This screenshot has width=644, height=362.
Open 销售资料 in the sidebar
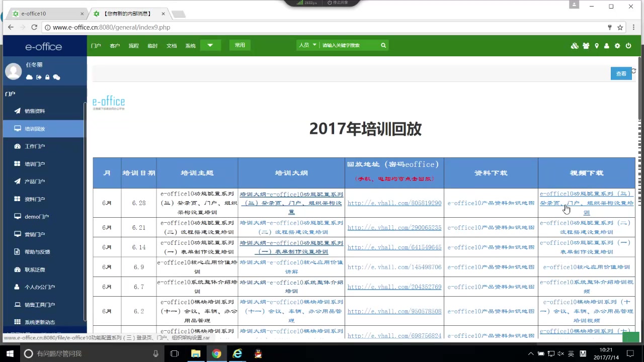click(x=43, y=111)
